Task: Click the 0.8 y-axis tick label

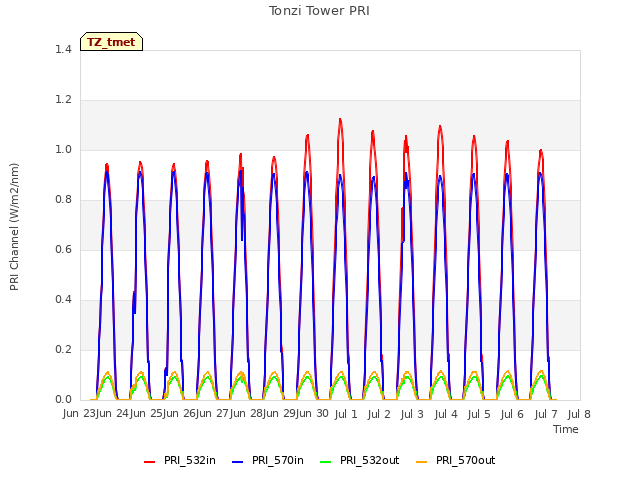Action: 63,200
